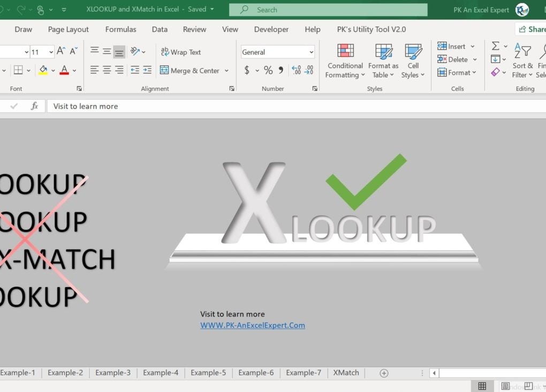Viewport: 546px width, 392px height.
Task: Select Page Layout view in status bar
Action: [x=505, y=386]
